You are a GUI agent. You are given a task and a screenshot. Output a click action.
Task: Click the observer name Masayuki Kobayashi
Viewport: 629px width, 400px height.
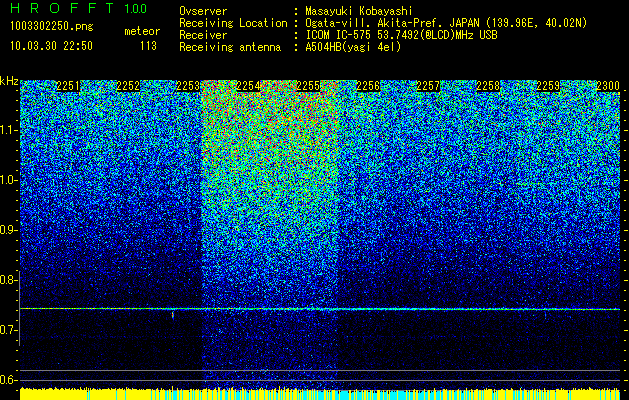pos(359,11)
